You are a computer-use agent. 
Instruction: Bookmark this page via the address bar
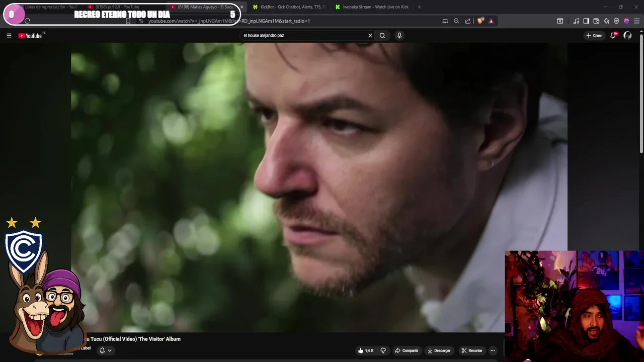[128, 21]
